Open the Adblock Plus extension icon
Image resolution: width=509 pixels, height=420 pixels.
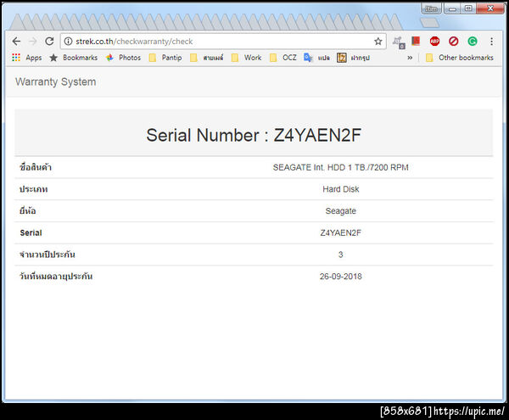click(434, 42)
